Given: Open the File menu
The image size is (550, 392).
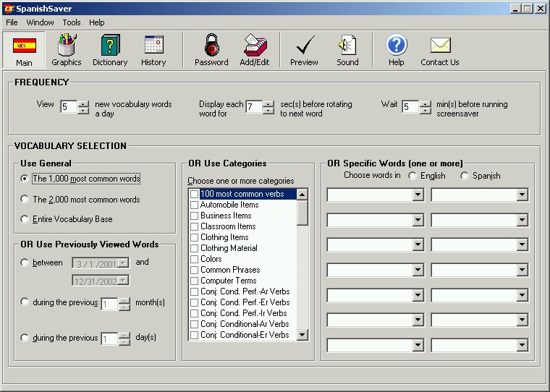Looking at the screenshot, I should point(12,22).
